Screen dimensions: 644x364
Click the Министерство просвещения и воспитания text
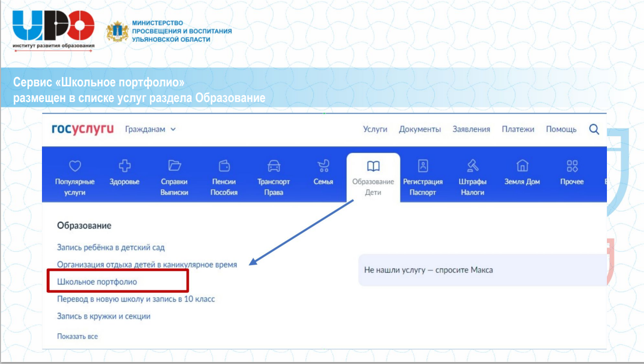182,31
